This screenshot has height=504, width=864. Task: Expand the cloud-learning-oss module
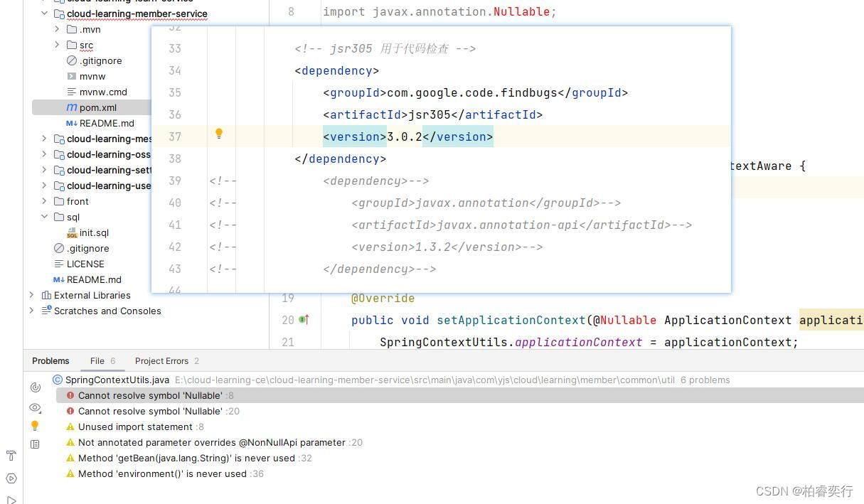tap(44, 154)
